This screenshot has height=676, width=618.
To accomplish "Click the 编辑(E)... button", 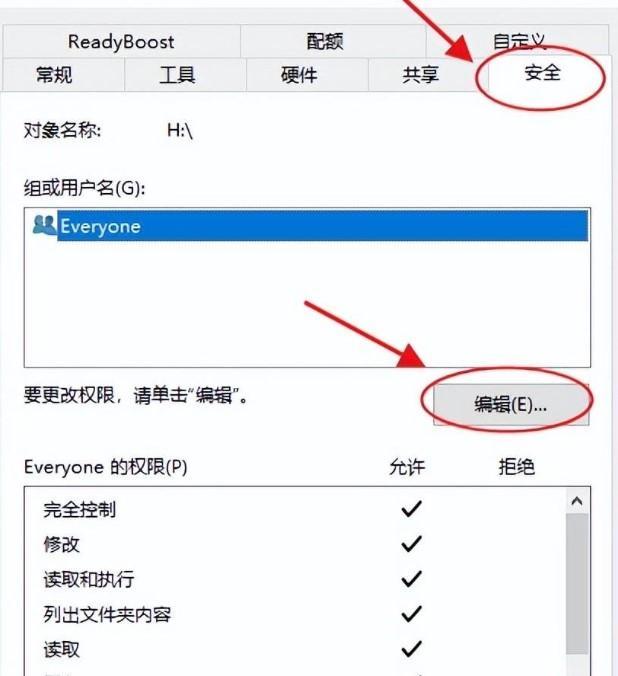I will tap(511, 404).
